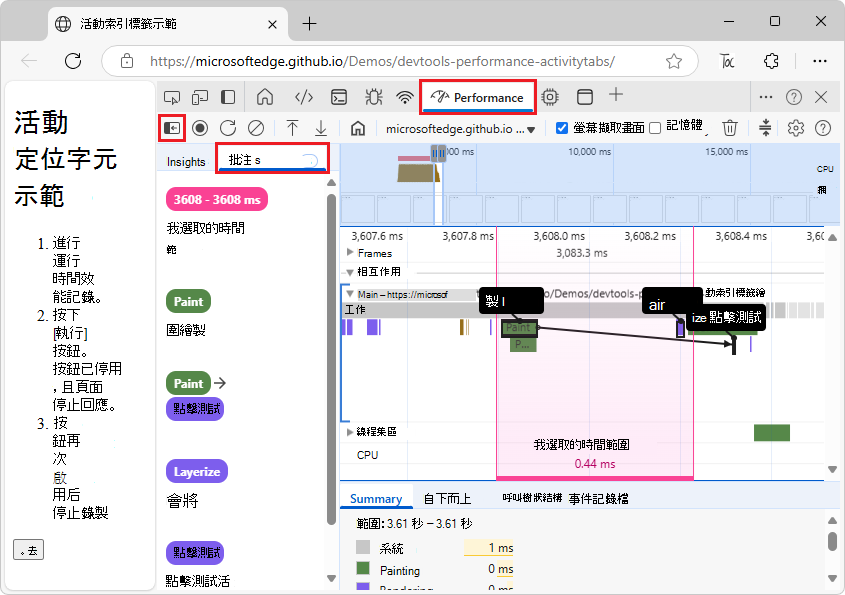The height and width of the screenshot is (595, 845).
Task: Toggle the 螢幕擷取畫面 checkbox
Action: pyautogui.click(x=562, y=128)
